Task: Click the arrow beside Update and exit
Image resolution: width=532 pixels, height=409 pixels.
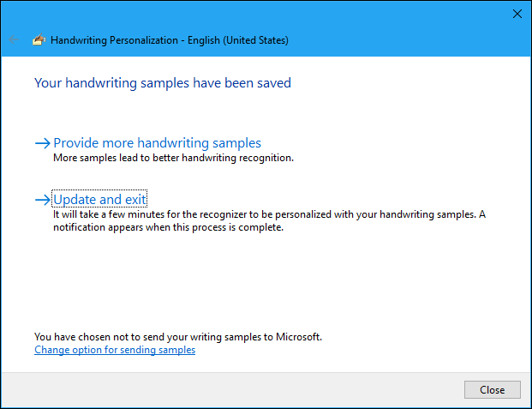Action: pos(43,200)
